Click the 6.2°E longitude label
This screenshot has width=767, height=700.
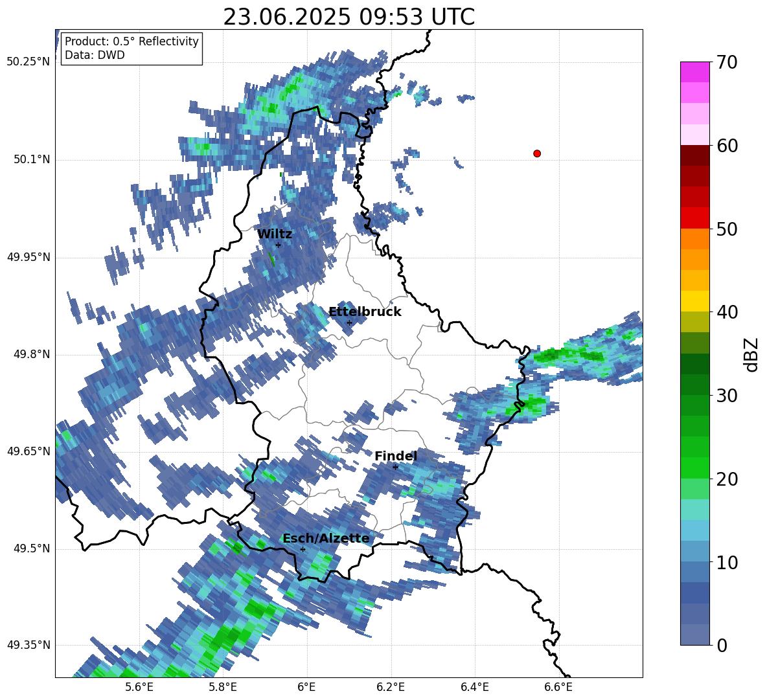(391, 687)
